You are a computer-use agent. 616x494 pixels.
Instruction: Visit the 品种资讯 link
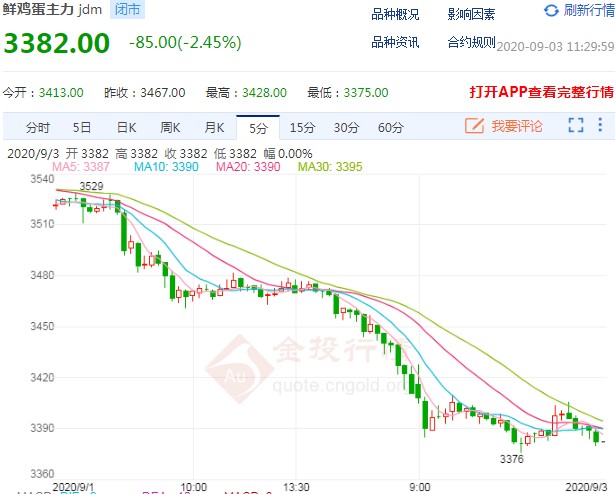click(x=395, y=42)
